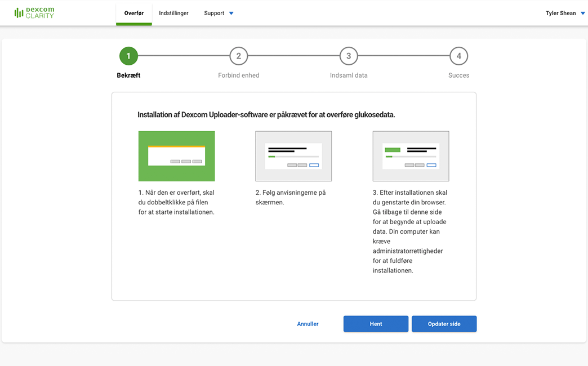Click the restart browser illustration

(411, 156)
